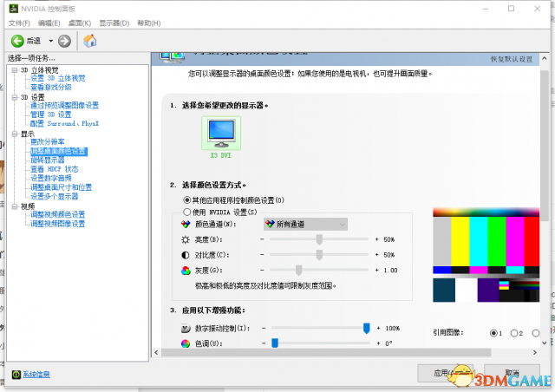Click the 应用 apply button
Screen dimensions: 555x392
pos(445,373)
